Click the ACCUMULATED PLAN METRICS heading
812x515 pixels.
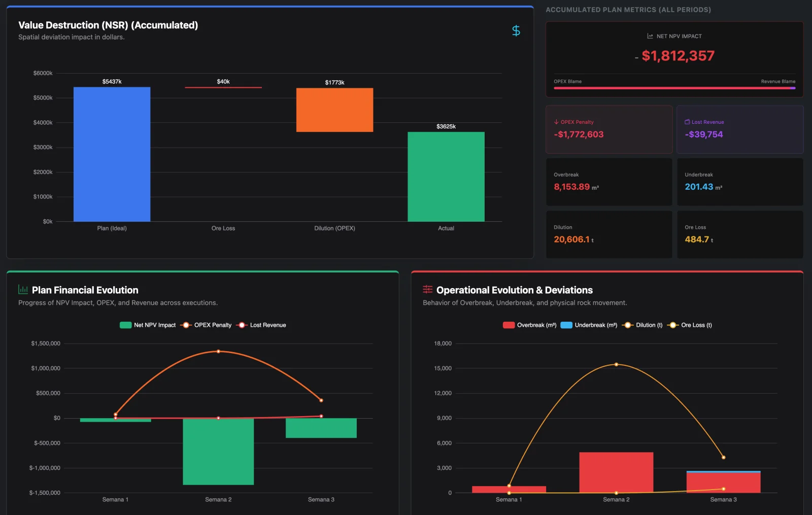coord(628,10)
